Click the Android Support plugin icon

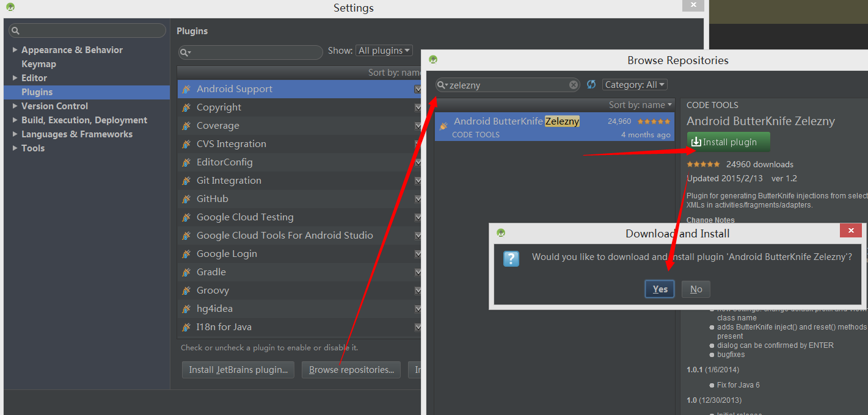(x=186, y=89)
